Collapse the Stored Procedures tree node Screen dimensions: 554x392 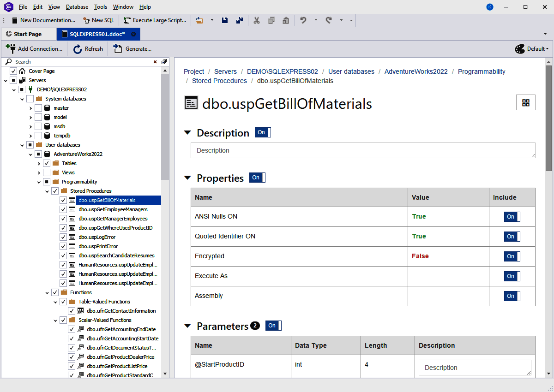click(47, 190)
